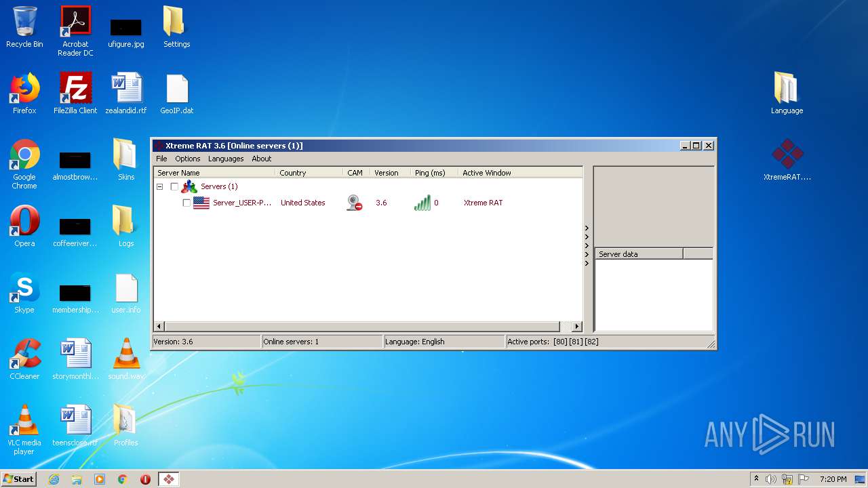Open the Language folder on desktop
Screen dimensions: 868x488
[787, 94]
